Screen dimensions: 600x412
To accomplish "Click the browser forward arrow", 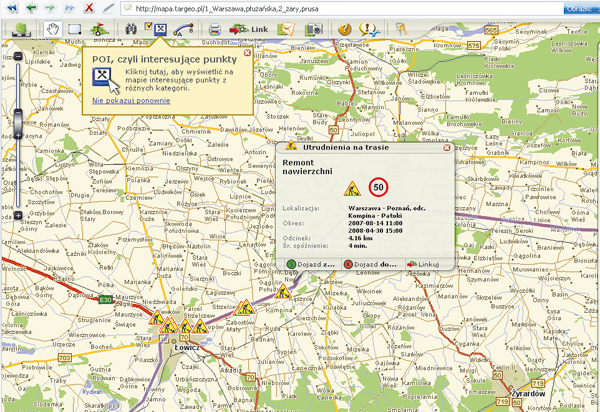I will point(51,7).
